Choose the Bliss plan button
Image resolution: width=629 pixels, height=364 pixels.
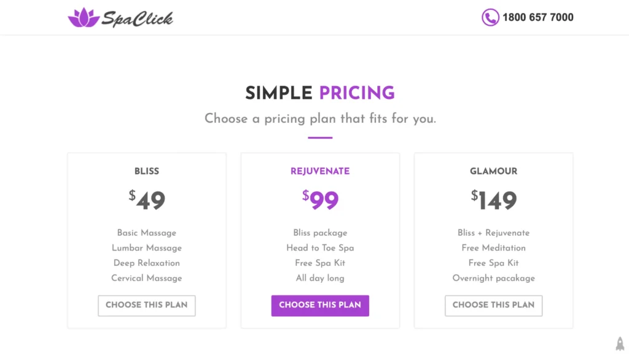(147, 305)
